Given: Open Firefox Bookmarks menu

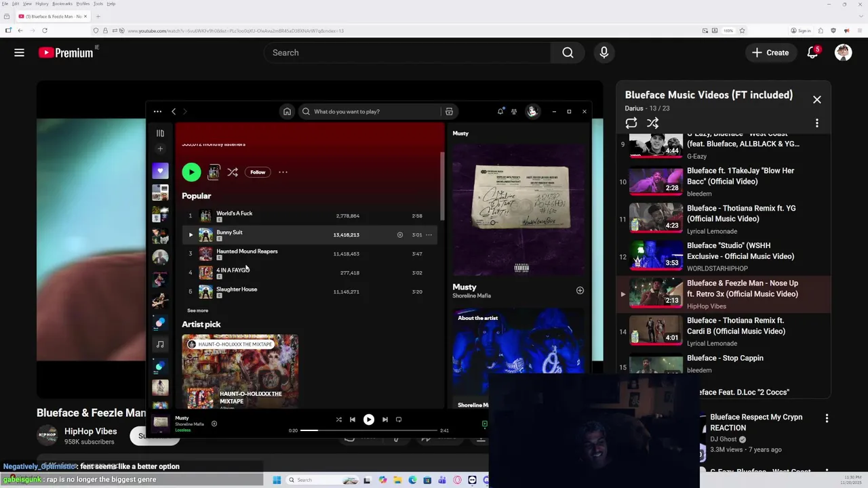Looking at the screenshot, I should (62, 3).
